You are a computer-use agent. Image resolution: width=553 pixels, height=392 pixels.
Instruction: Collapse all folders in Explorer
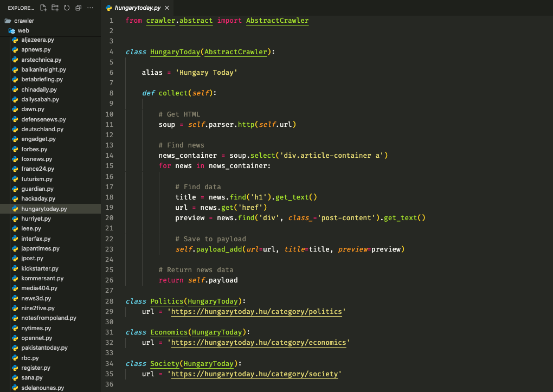pos(78,8)
